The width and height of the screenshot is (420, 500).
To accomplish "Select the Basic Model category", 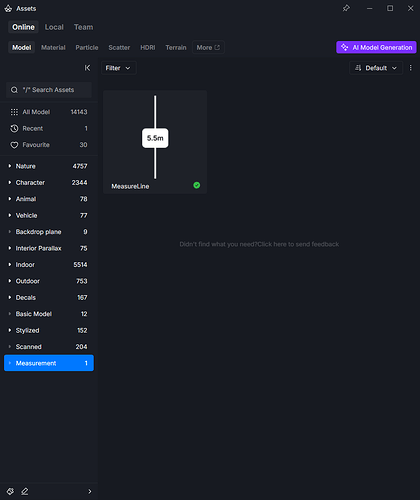I will (49, 314).
